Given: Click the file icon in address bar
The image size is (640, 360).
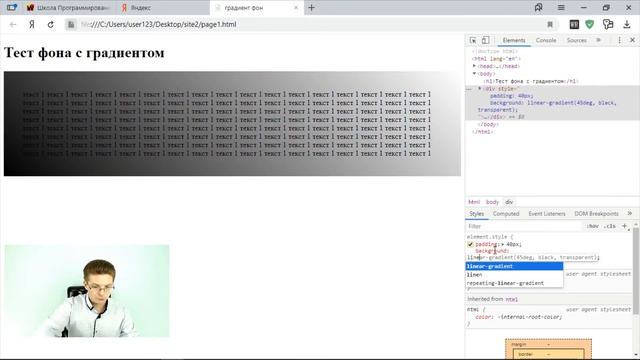Looking at the screenshot, I should [x=71, y=24].
